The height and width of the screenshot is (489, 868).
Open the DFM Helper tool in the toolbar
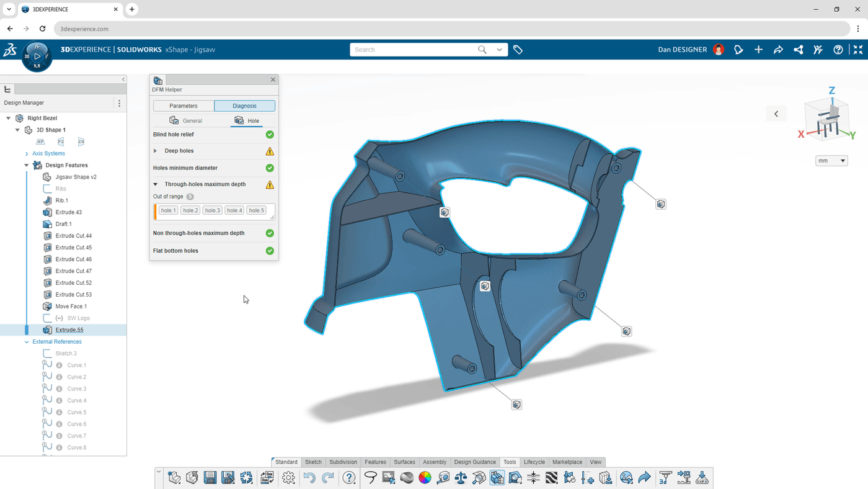(497, 477)
